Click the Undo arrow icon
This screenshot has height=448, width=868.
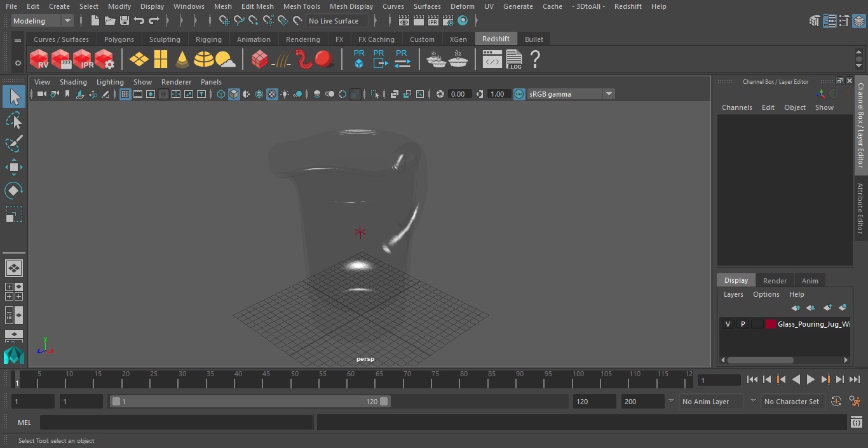pyautogui.click(x=139, y=21)
